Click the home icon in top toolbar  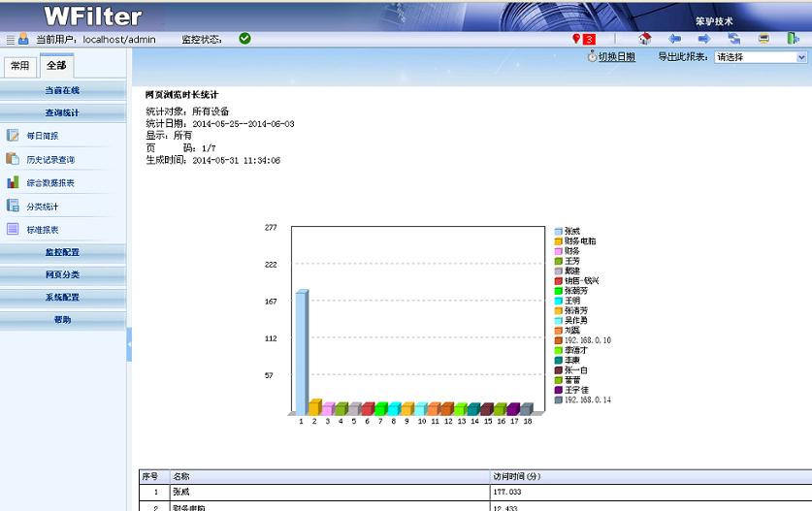click(644, 39)
